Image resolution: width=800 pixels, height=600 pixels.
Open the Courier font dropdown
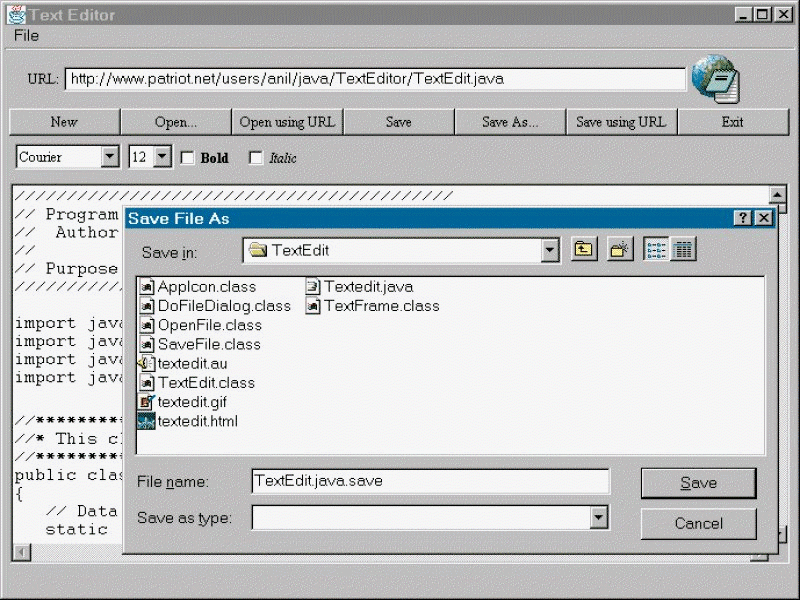pyautogui.click(x=109, y=157)
